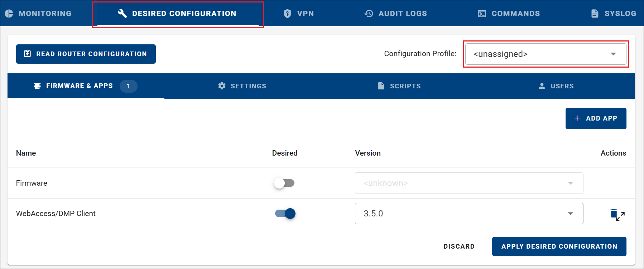The width and height of the screenshot is (644, 269).
Task: Disable the WebAccess/DMP Client desired toggle
Action: tap(285, 214)
